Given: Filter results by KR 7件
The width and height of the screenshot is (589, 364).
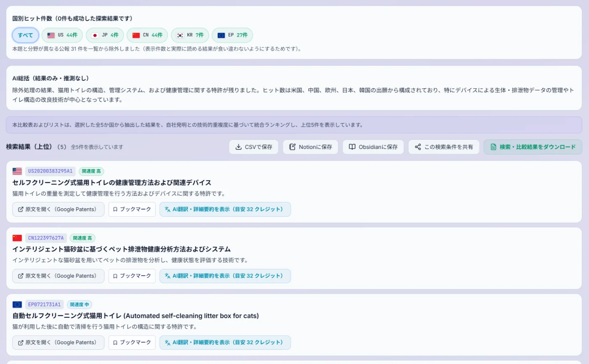Looking at the screenshot, I should pyautogui.click(x=190, y=35).
